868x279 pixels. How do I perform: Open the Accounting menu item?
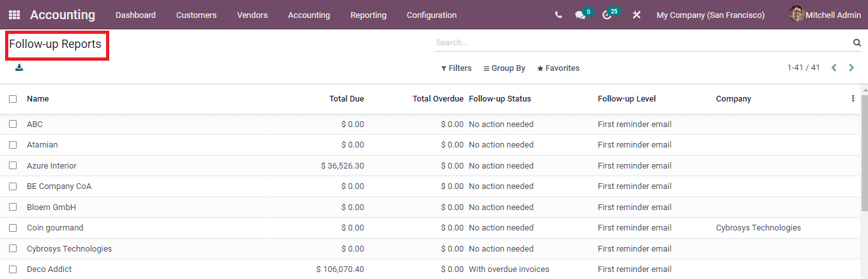[309, 15]
